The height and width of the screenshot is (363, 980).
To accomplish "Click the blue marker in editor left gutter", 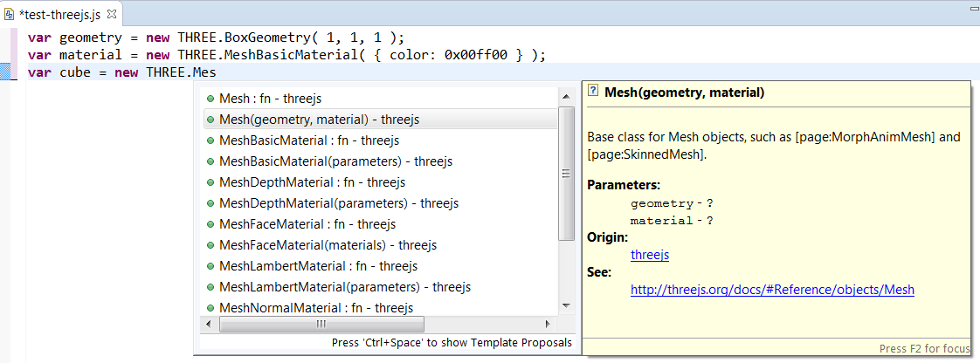I will (5, 72).
